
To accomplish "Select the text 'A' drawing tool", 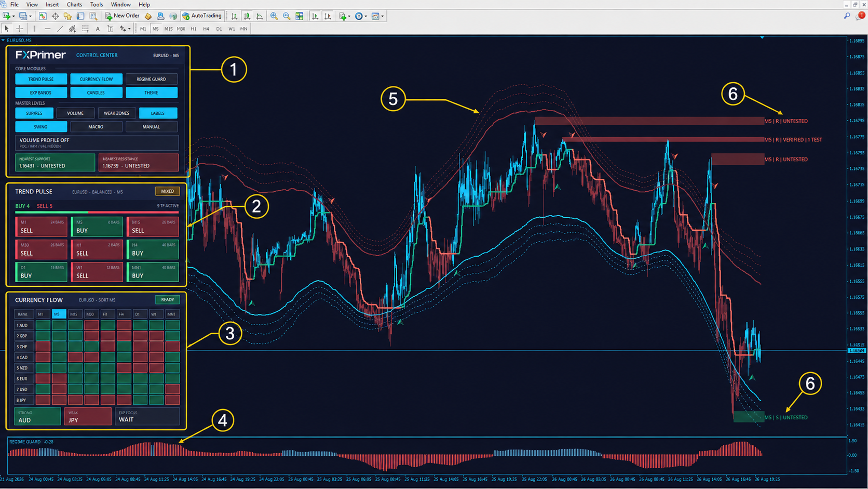I will (98, 29).
